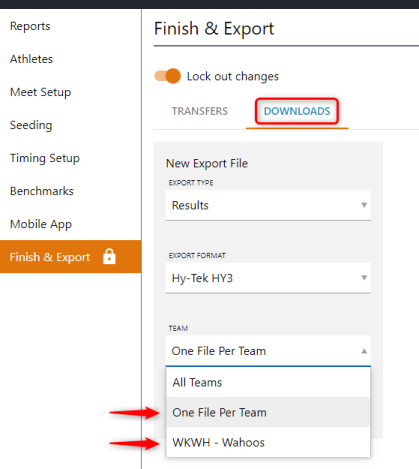Open Mobile App settings
The height and width of the screenshot is (469, 419).
click(41, 224)
